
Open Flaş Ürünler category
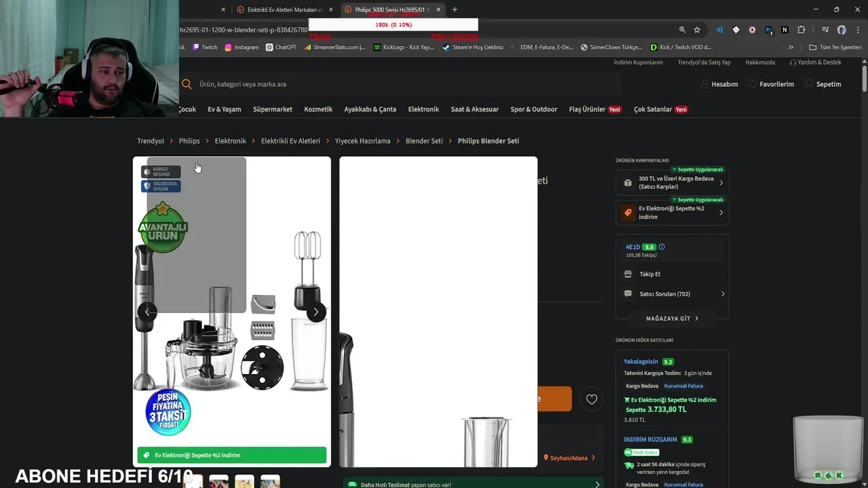595,109
